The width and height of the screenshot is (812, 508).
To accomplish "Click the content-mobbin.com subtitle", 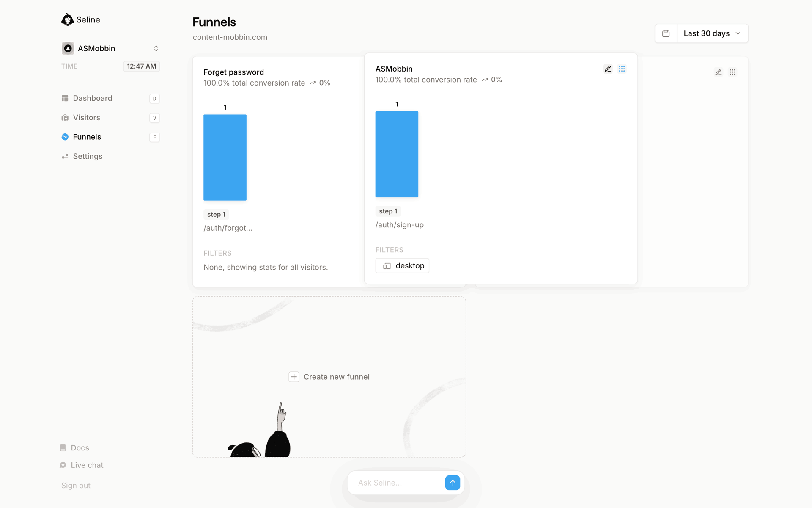I will click(230, 37).
